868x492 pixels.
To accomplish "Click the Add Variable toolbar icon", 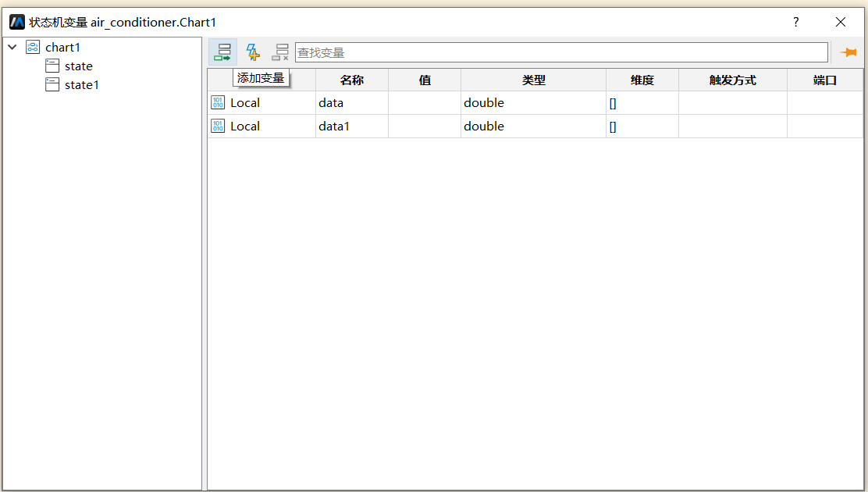I will 222,52.
